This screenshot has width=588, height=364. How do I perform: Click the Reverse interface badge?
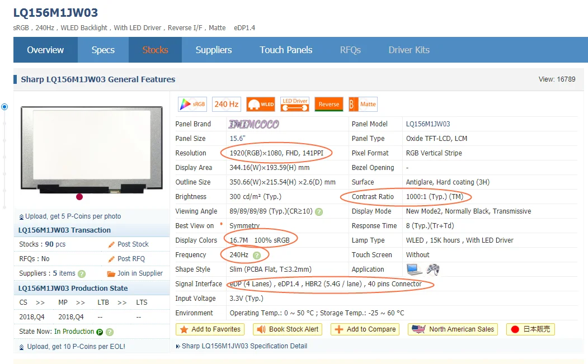click(x=329, y=104)
